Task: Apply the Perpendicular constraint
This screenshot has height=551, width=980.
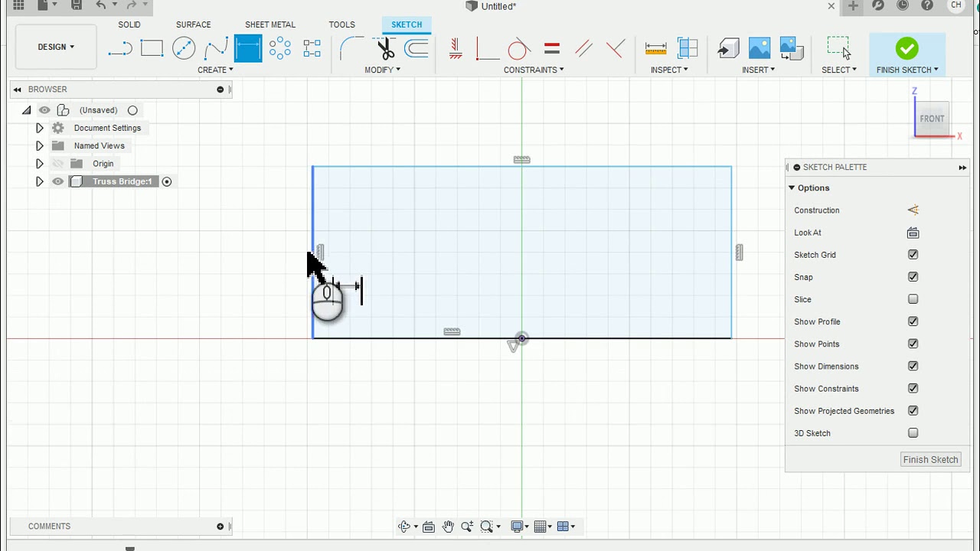Action: pos(615,49)
